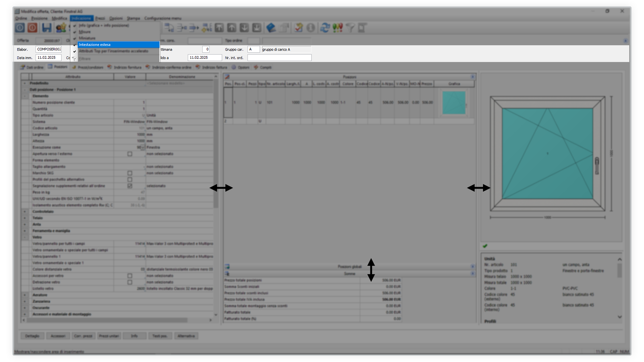Viewport: 644px width, 362px height.
Task: Click the Posizioni global panel left icon
Action: pos(227,266)
